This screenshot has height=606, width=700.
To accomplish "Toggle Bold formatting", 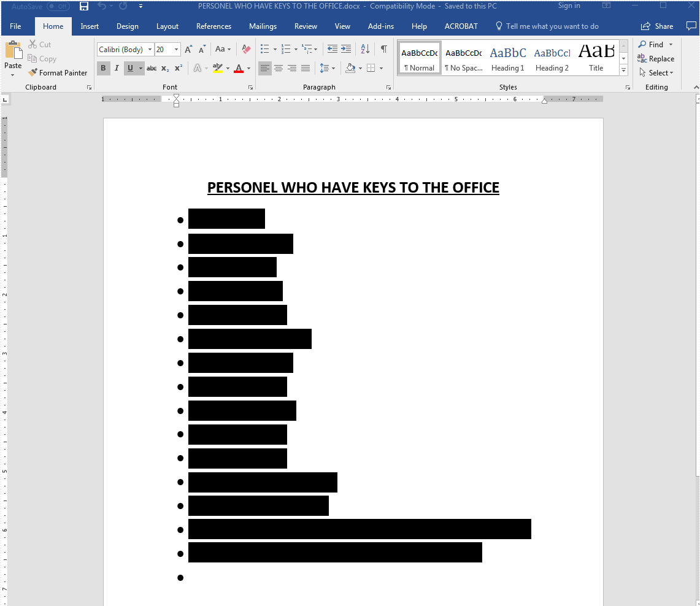I will coord(104,68).
